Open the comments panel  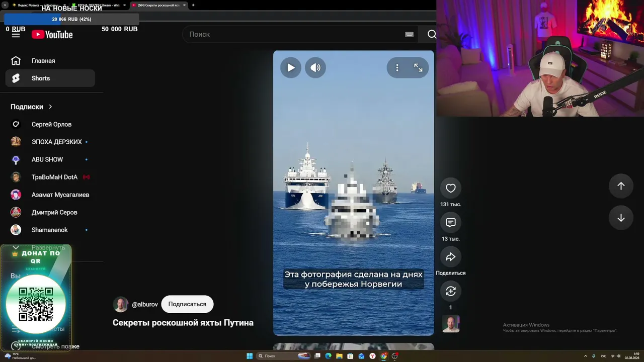point(451,222)
